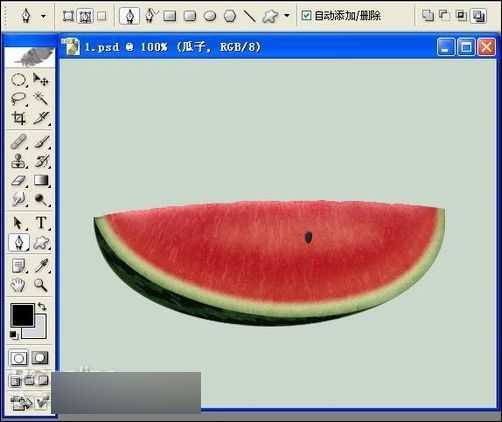Swap foreground and background colors
The height and width of the screenshot is (422, 502).
pyautogui.click(x=42, y=306)
